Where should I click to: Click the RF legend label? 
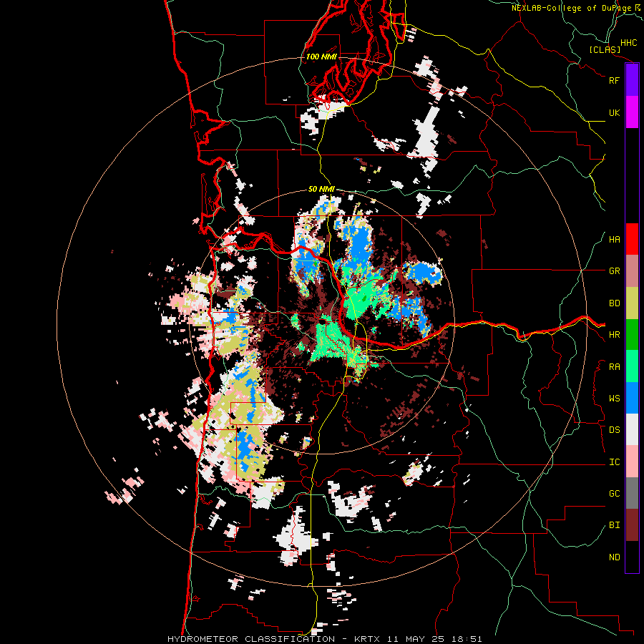614,80
